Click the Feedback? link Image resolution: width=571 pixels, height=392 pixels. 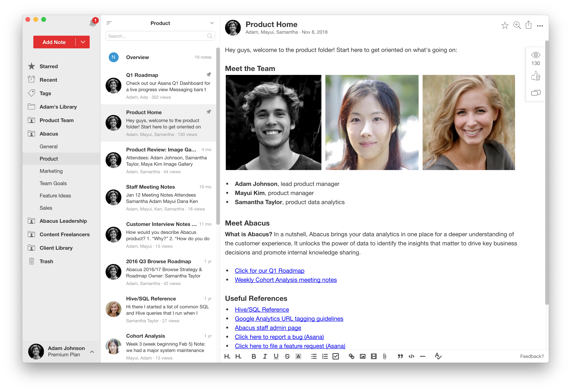[532, 356]
